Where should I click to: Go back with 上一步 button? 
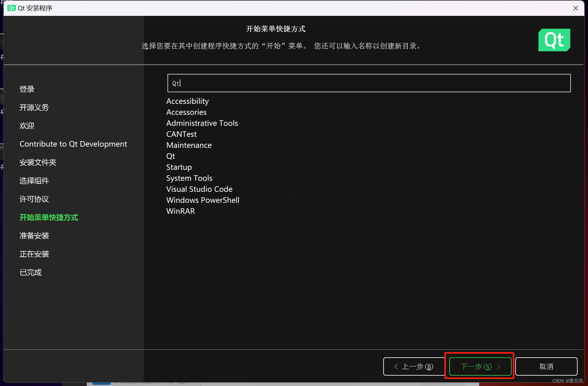coord(414,366)
